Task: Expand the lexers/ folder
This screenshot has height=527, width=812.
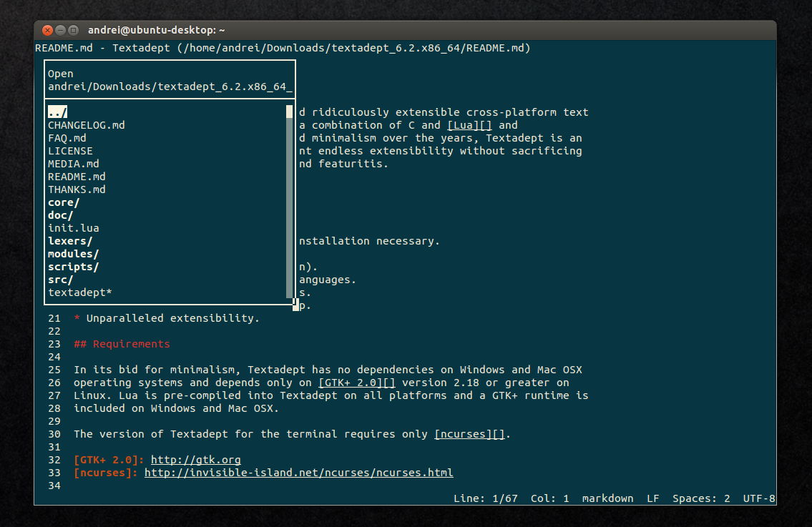Action: [x=70, y=241]
